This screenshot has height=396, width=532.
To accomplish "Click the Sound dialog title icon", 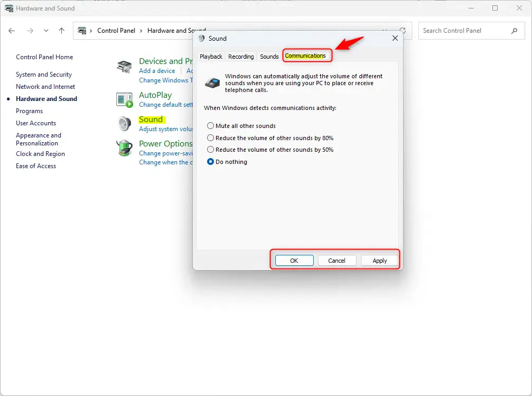I will pos(201,39).
